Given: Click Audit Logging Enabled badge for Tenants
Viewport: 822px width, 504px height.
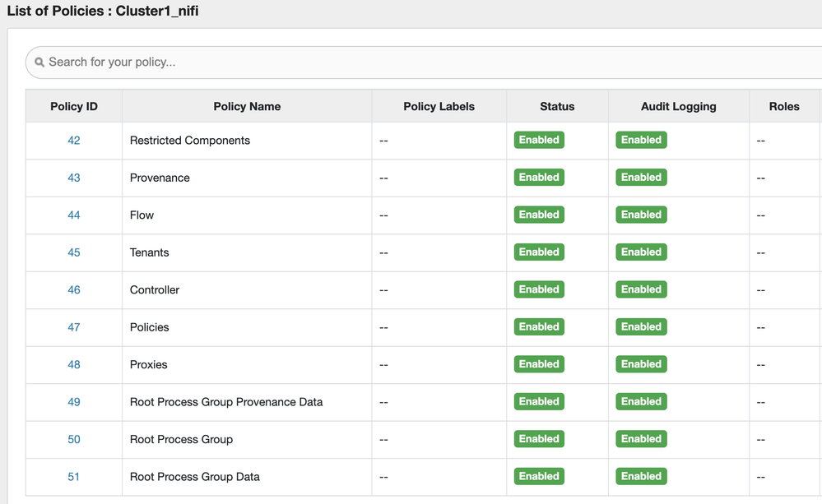Looking at the screenshot, I should 641,252.
